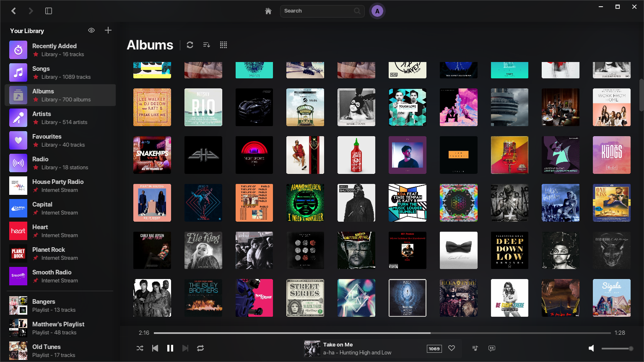The height and width of the screenshot is (362, 644).
Task: Open the I Need a Painkiller album
Action: 305,203
